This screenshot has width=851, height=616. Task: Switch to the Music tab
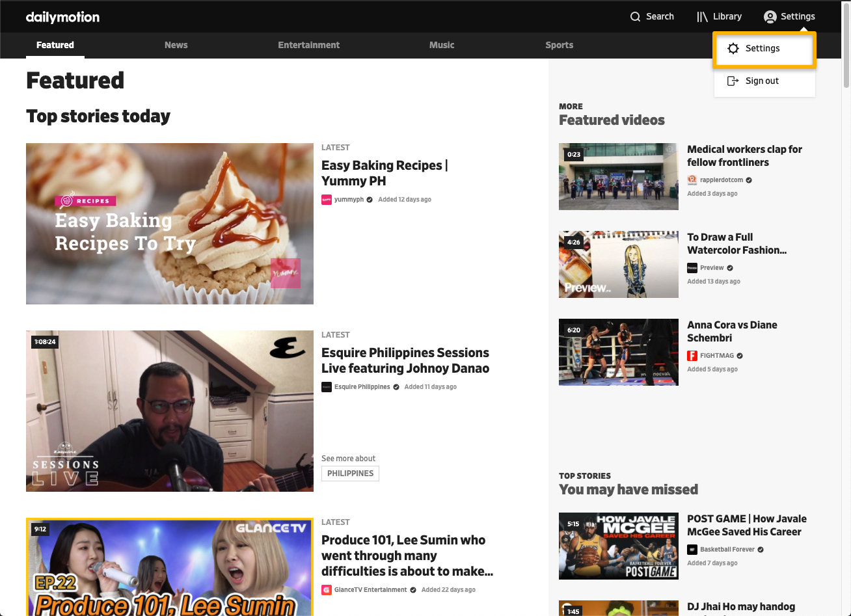(x=442, y=45)
